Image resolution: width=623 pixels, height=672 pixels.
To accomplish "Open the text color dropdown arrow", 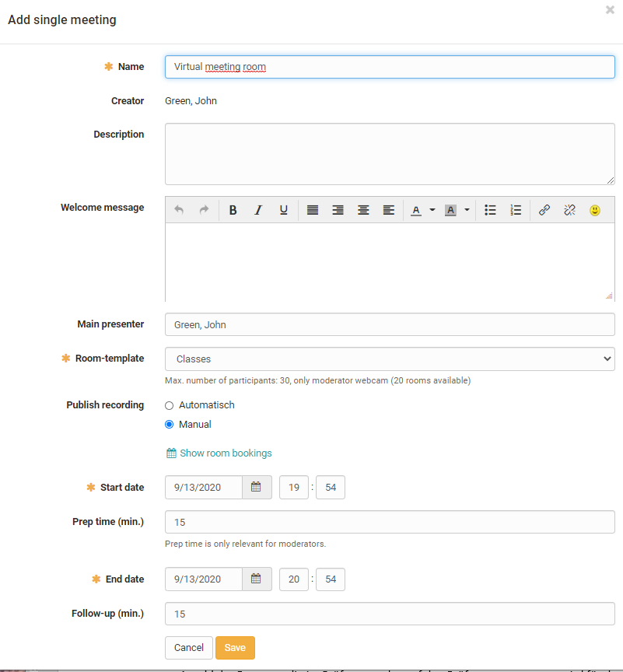I will 432,210.
